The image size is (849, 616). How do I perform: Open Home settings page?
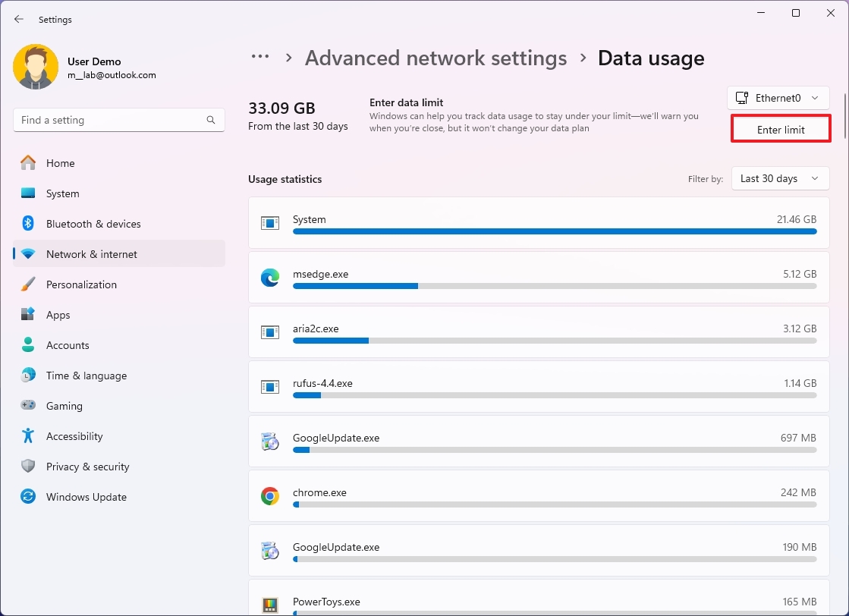click(119, 163)
